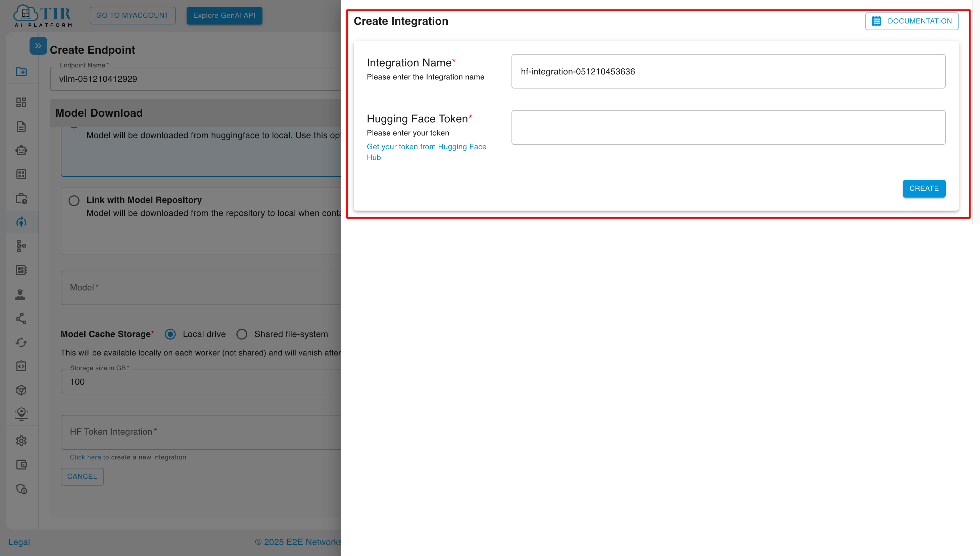
Task: Expand the sidebar with double-chevron button
Action: tap(38, 46)
